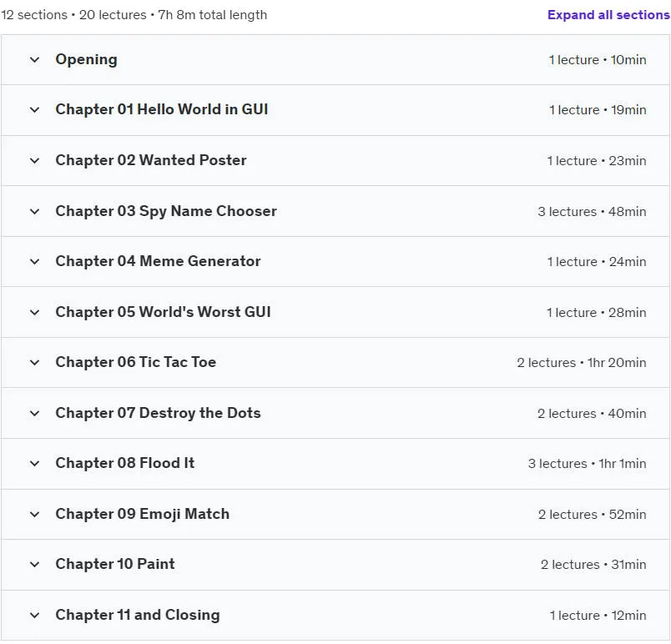Expand chevron beside Chapter 01 Hello World

coord(35,110)
